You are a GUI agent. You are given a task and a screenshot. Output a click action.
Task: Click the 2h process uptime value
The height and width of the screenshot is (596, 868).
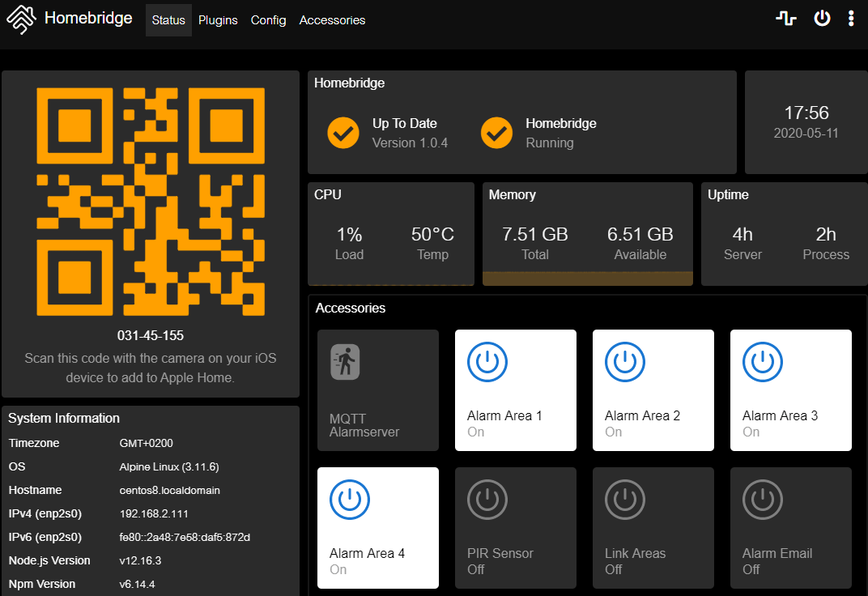click(826, 235)
